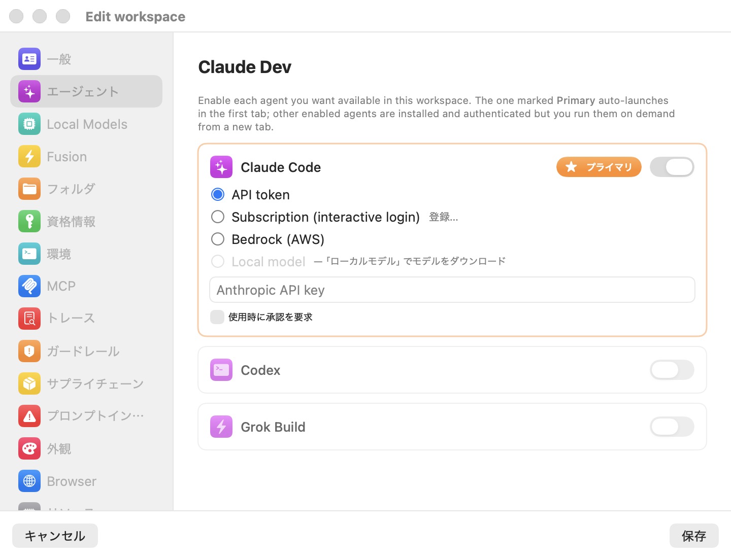Screen dimensions: 731x560
Task: Click the 資格情報 key icon
Action: click(x=29, y=221)
